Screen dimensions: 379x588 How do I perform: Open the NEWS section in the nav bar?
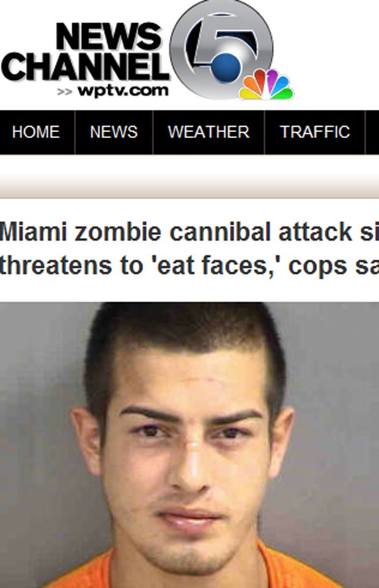pos(114,132)
